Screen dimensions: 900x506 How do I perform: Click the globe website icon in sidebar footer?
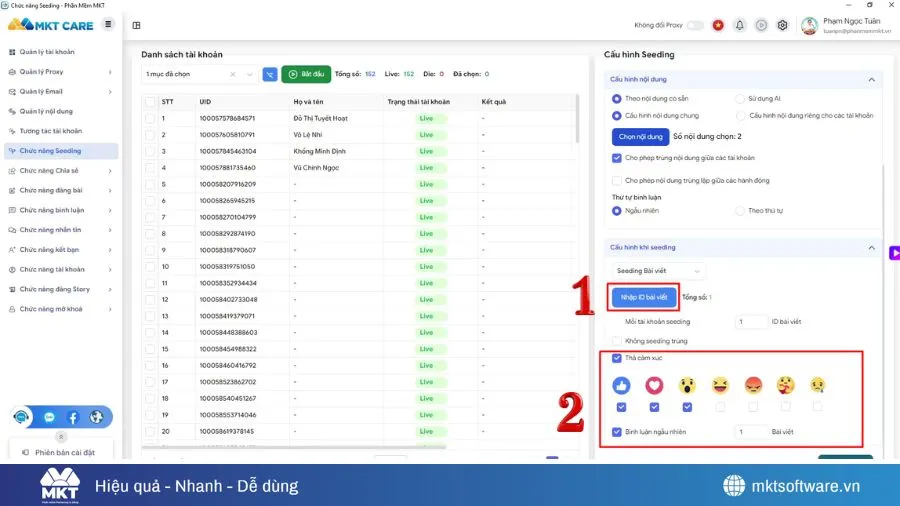pyautogui.click(x=96, y=417)
